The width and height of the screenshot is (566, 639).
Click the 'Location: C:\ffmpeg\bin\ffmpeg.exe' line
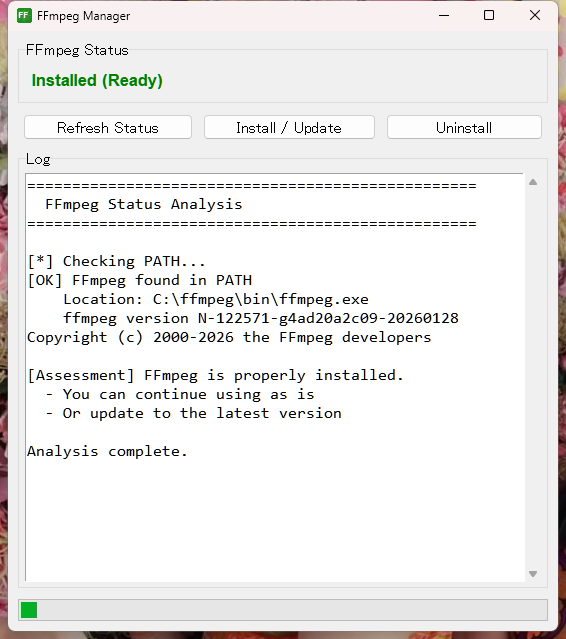click(x=216, y=299)
